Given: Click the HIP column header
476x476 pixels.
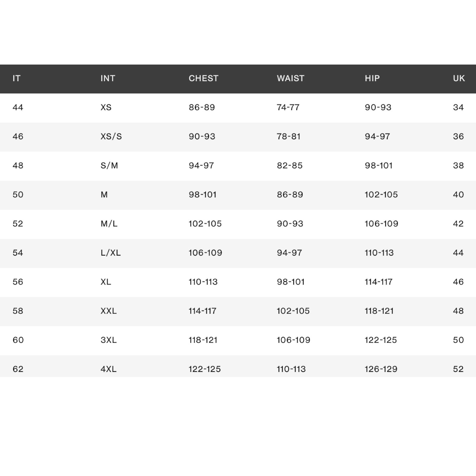Looking at the screenshot, I should click(372, 79).
